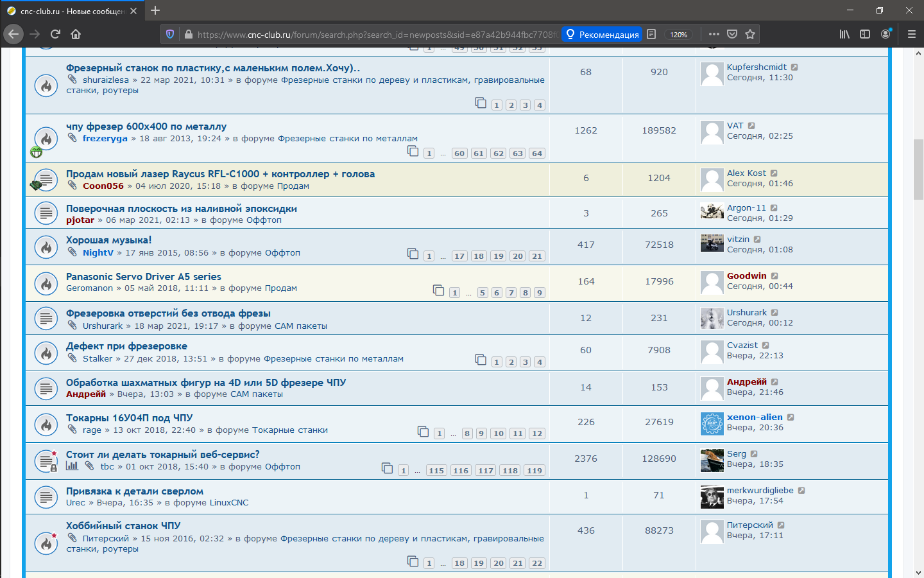Open page jump for Хоббийный станок ЧПУ
This screenshot has width=924, height=578.
pyautogui.click(x=413, y=561)
